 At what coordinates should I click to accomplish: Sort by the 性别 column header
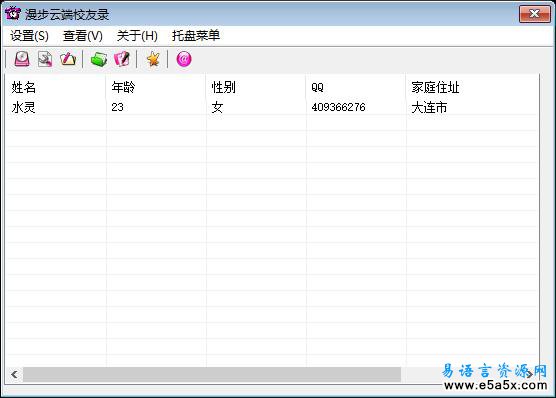[256, 87]
